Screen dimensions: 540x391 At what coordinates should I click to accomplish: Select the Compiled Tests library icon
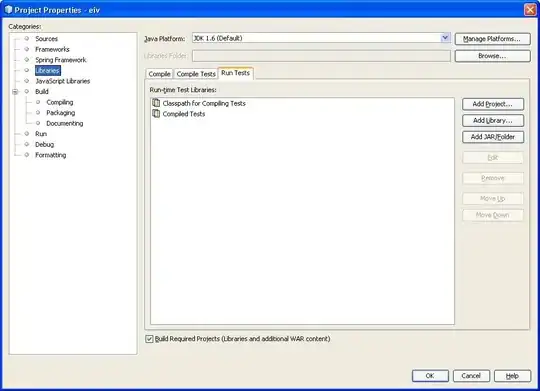156,113
